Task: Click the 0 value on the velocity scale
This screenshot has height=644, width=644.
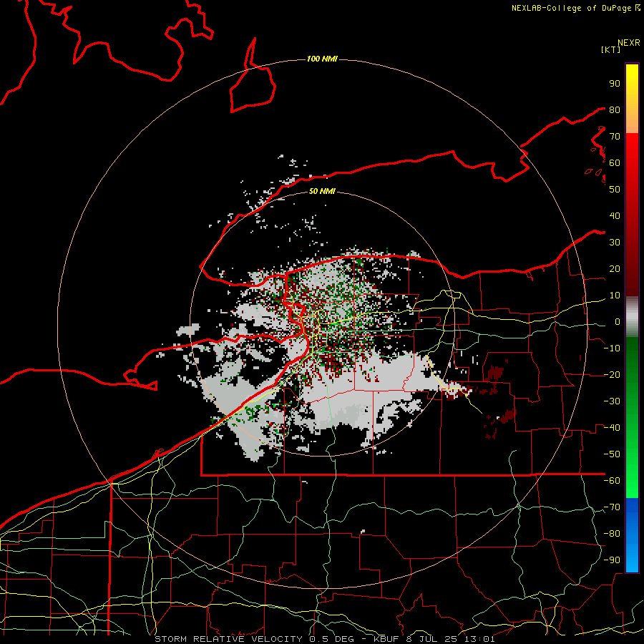Action: tap(618, 321)
